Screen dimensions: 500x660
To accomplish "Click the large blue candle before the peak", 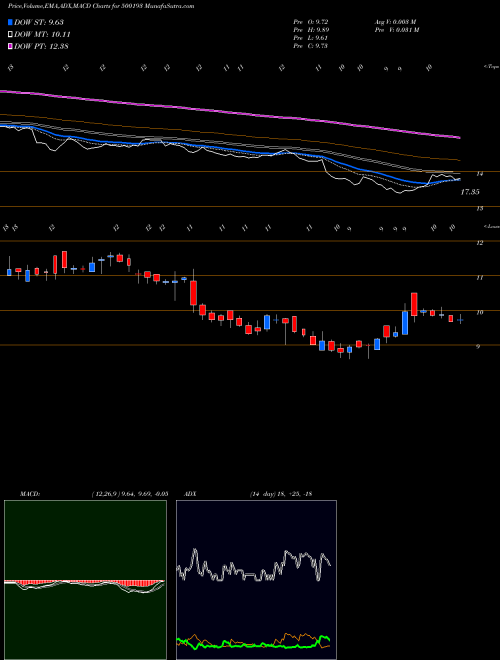I will coord(405,323).
